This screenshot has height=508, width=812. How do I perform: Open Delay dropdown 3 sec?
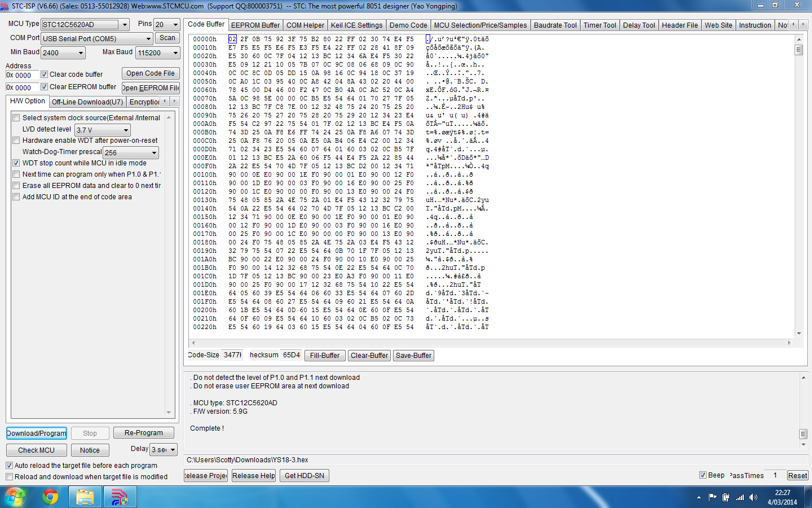[x=164, y=449]
